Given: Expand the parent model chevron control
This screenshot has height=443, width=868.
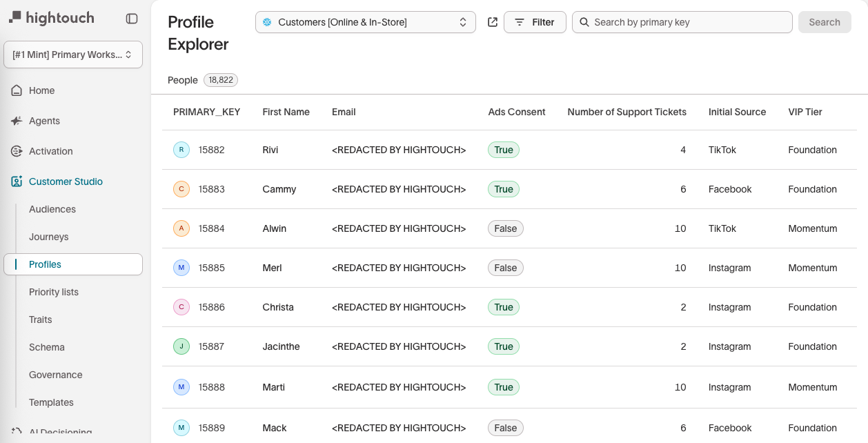Looking at the screenshot, I should point(462,21).
